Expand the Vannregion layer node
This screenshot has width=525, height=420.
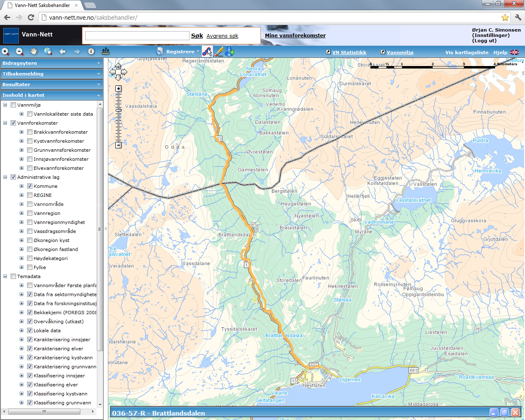point(22,213)
